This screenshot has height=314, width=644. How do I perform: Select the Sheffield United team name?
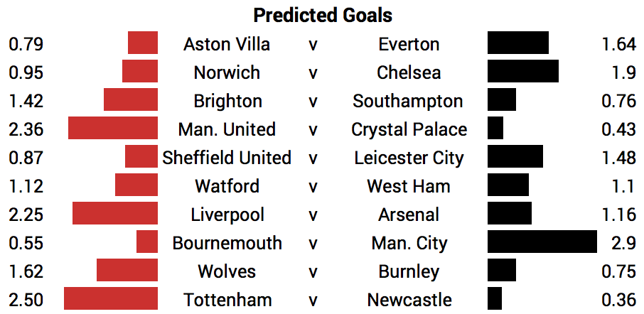[x=227, y=157]
